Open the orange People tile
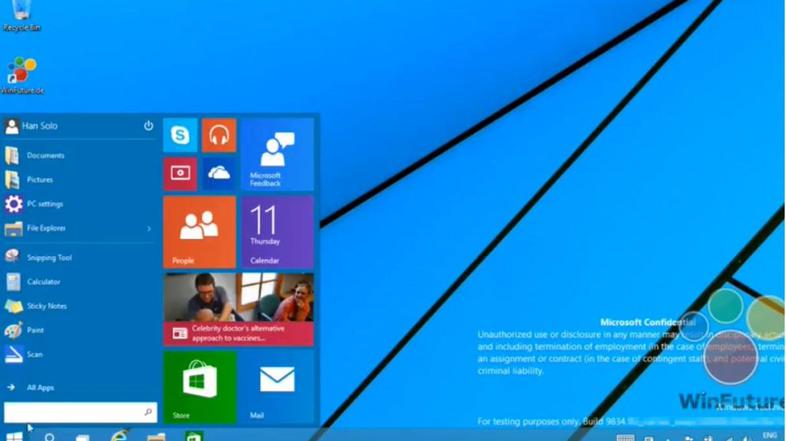This screenshot has width=786, height=441. (200, 232)
